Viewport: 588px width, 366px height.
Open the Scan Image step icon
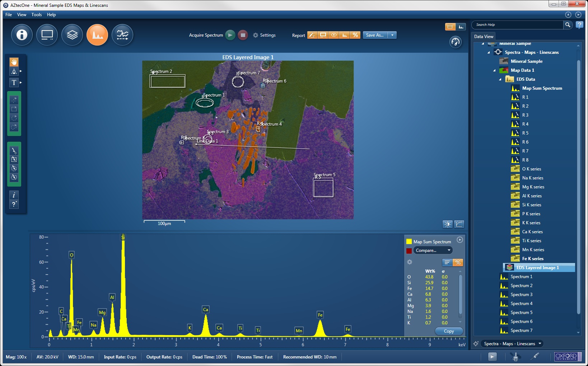coord(47,35)
